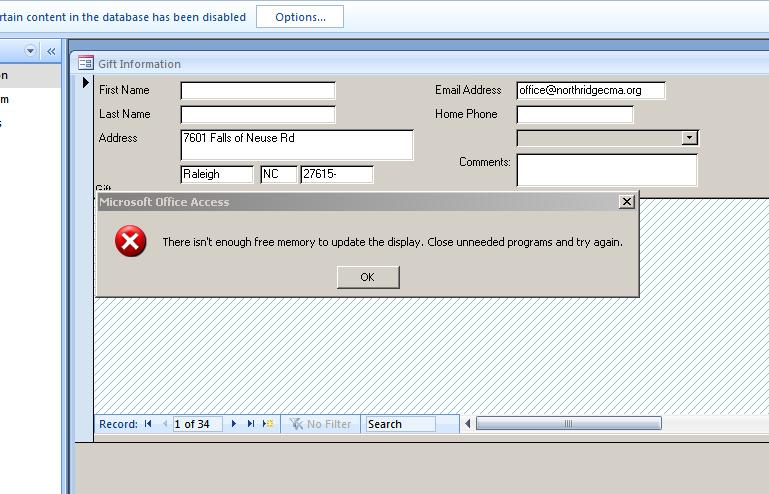Collapse the navigation pane with shutter bar
This screenshot has height=494, width=769.
coord(50,51)
